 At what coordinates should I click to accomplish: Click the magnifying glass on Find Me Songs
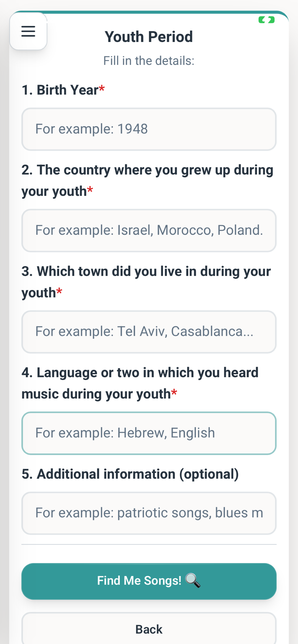(193, 580)
